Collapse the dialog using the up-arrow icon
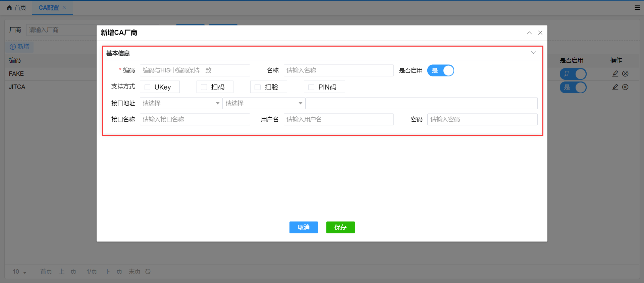 pos(529,33)
